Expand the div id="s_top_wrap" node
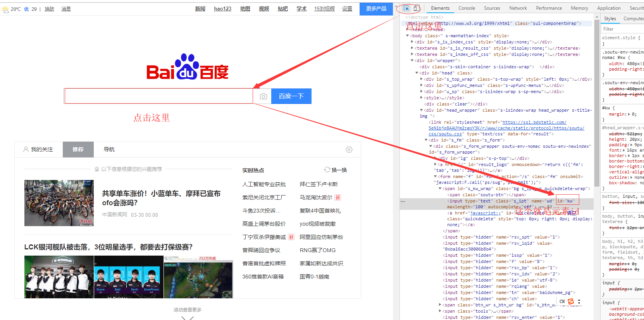Screen dimensions: 644x320 click(422, 79)
